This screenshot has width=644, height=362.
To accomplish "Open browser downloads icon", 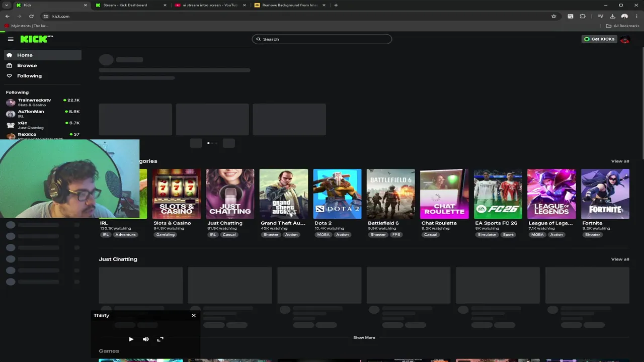I will [x=612, y=16].
